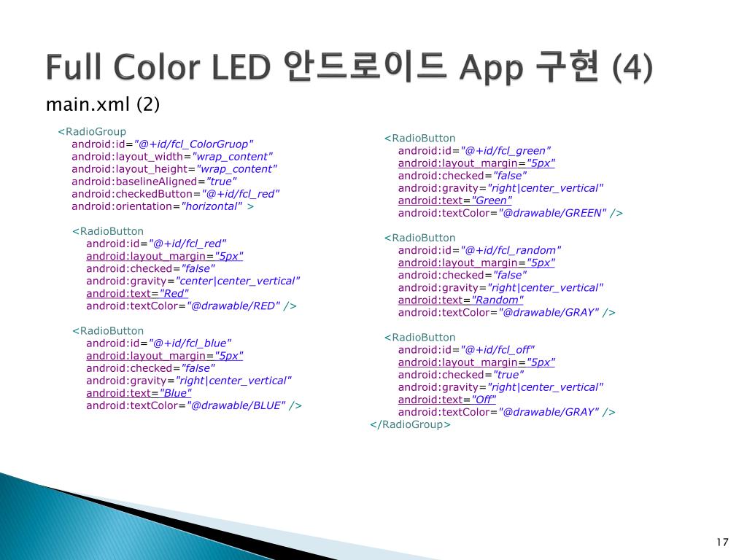Select android:baselineAligned="true" line
This screenshot has width=747, height=560.
(154, 182)
